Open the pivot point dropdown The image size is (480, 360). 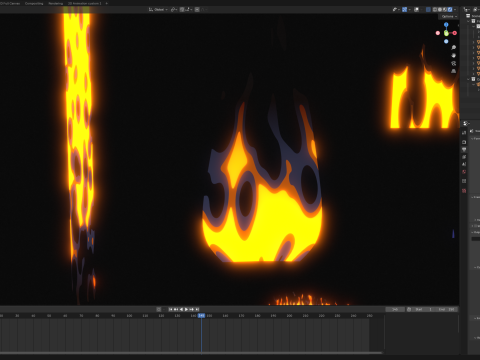coord(174,10)
